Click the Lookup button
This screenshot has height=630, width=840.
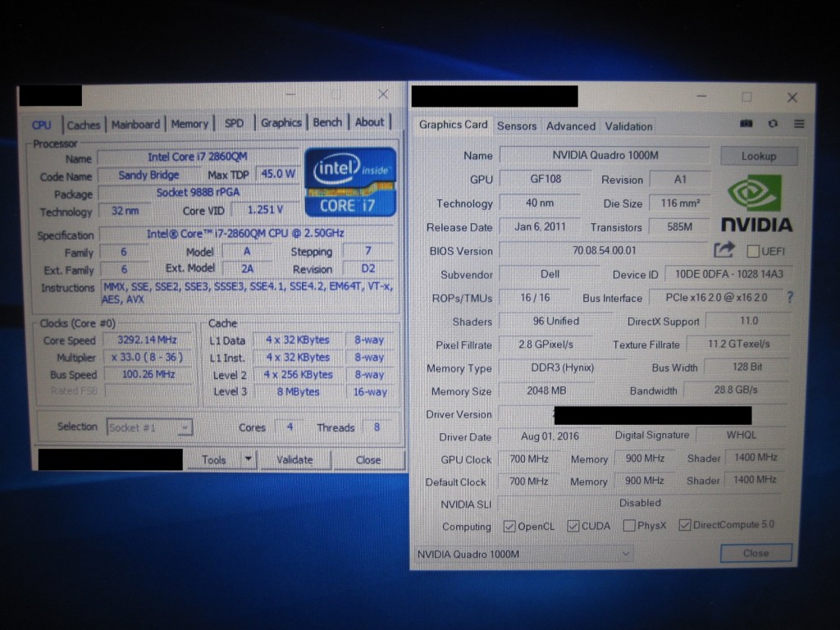point(759,156)
